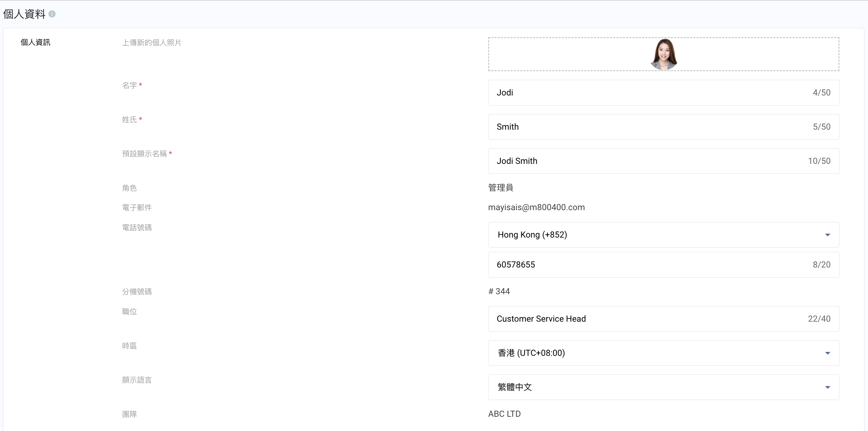Screen dimensions: 868x431
Task: Expand the 香港 (UTC+08:00) timezone dropdown
Action: pos(663,353)
